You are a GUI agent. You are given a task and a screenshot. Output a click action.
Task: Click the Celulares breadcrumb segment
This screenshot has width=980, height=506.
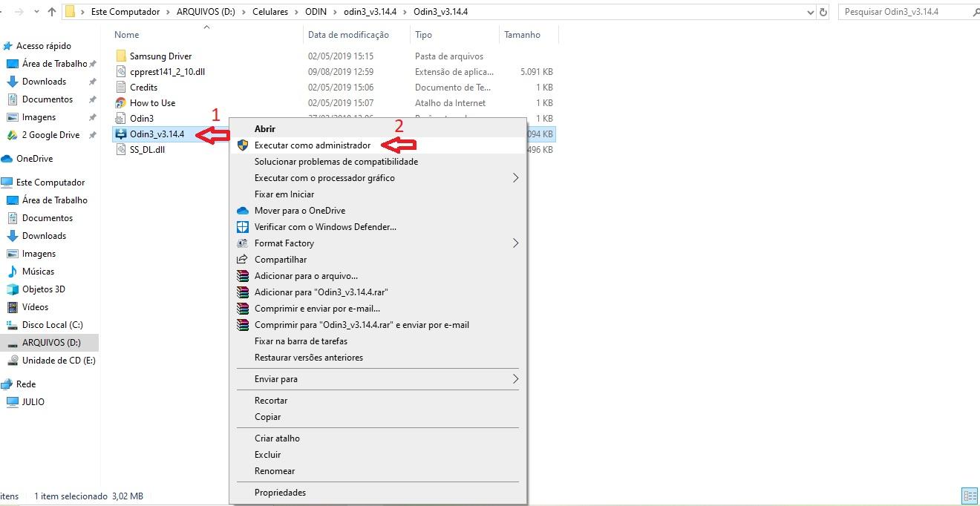point(269,12)
